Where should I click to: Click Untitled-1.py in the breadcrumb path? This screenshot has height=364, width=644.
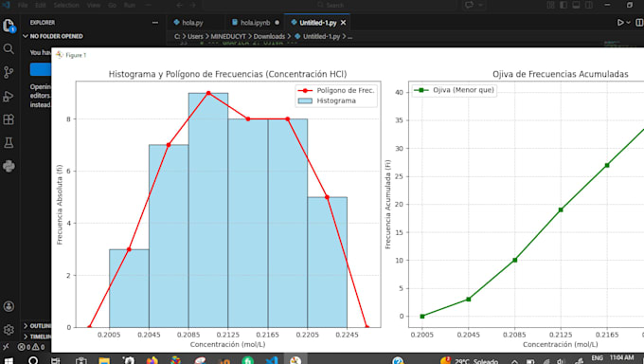pyautogui.click(x=321, y=37)
